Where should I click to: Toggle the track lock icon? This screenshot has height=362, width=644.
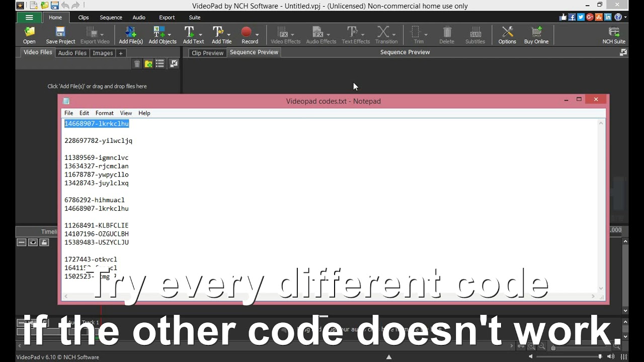point(44,242)
